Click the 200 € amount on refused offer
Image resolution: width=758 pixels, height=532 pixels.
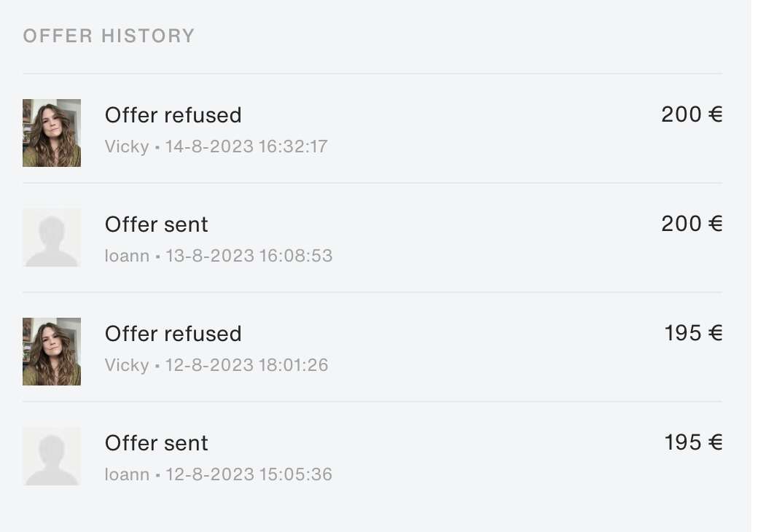pyautogui.click(x=692, y=114)
